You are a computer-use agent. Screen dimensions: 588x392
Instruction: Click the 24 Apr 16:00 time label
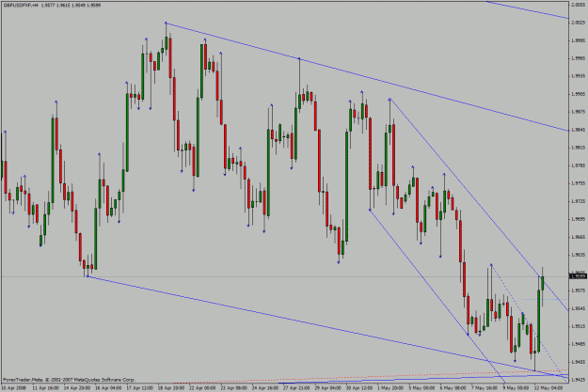coord(265,388)
